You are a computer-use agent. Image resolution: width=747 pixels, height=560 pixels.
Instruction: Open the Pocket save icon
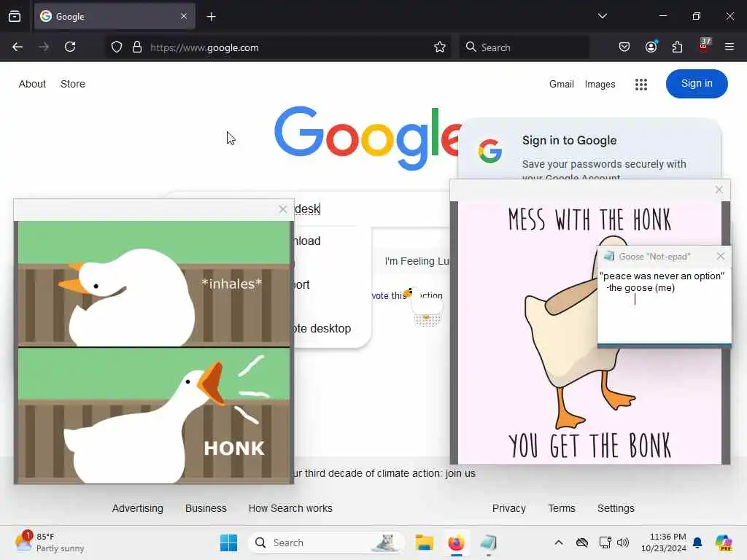(x=624, y=47)
